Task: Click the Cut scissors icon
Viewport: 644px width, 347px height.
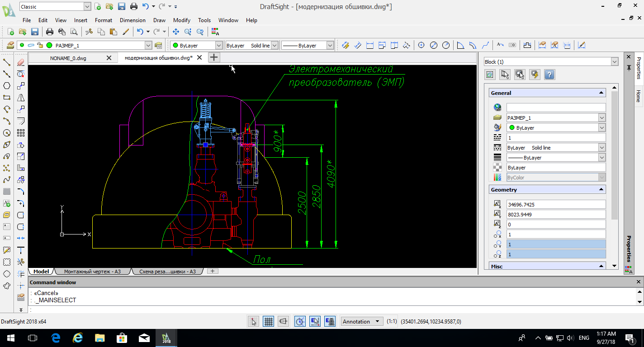Action: 89,32
